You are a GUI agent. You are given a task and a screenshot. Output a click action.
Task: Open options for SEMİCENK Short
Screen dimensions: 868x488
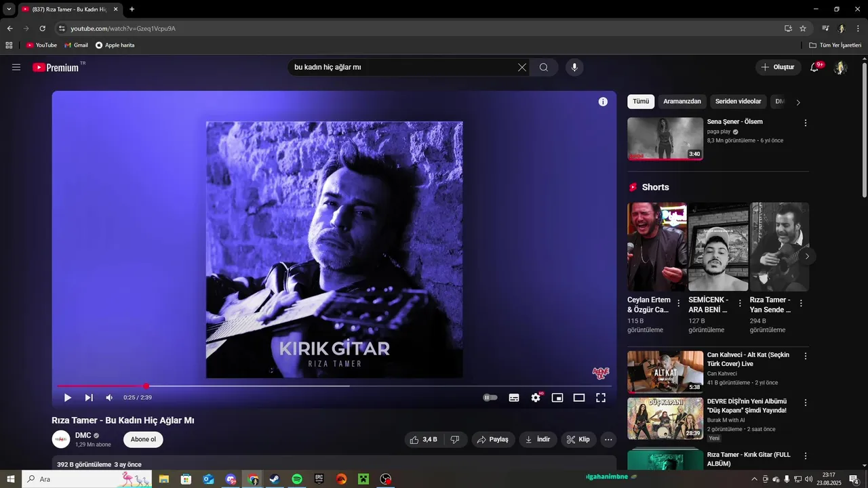pos(740,304)
